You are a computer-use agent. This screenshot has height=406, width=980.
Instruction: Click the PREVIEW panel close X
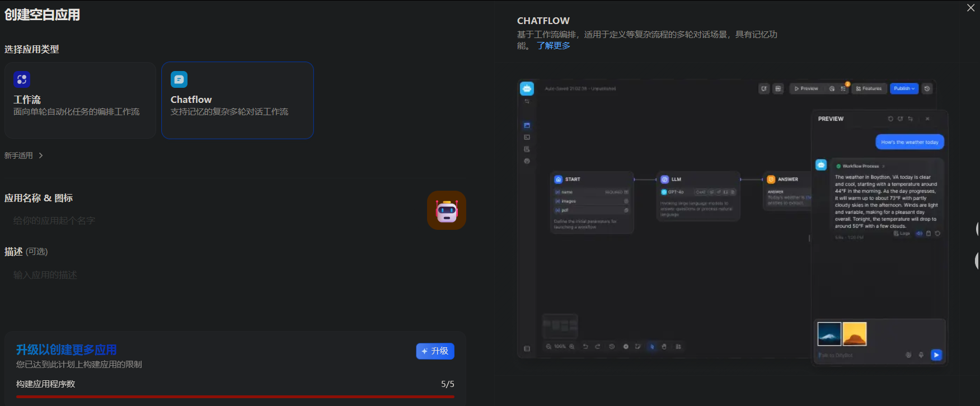[x=927, y=119]
